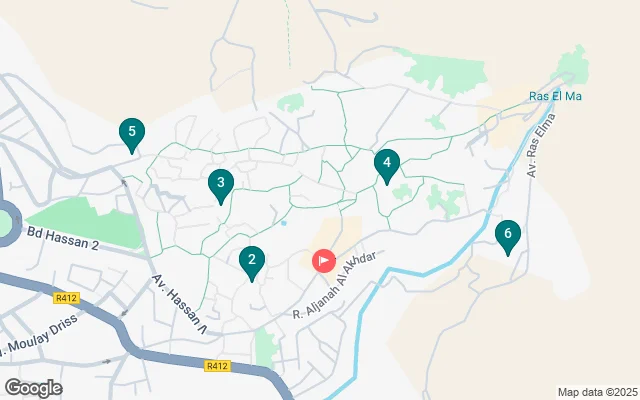Click the roundabout at the left edge

5,224
